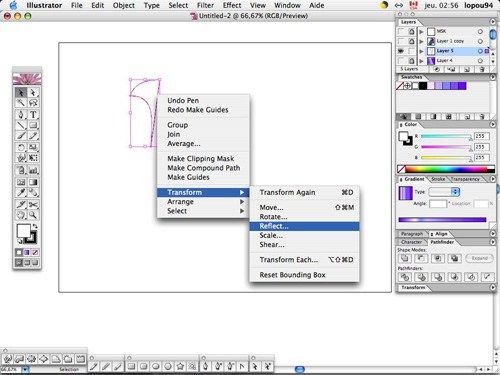Toggle visibility eye of Layer 5

coord(401,51)
